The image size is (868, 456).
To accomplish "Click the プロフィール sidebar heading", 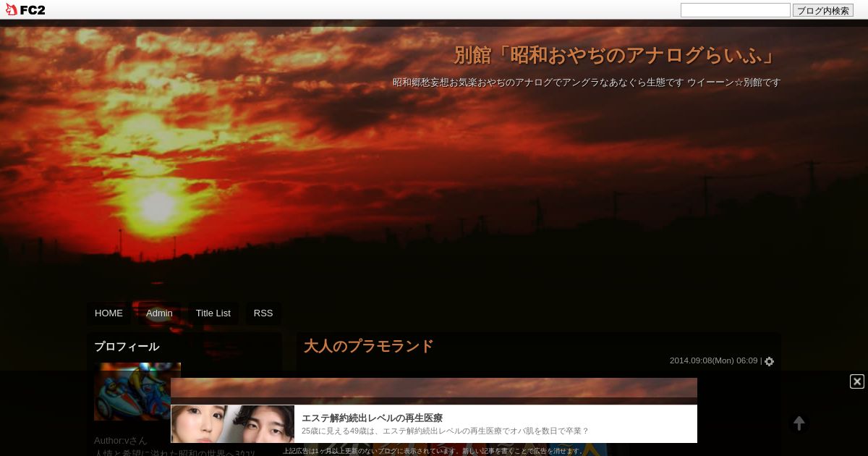I will pos(127,347).
